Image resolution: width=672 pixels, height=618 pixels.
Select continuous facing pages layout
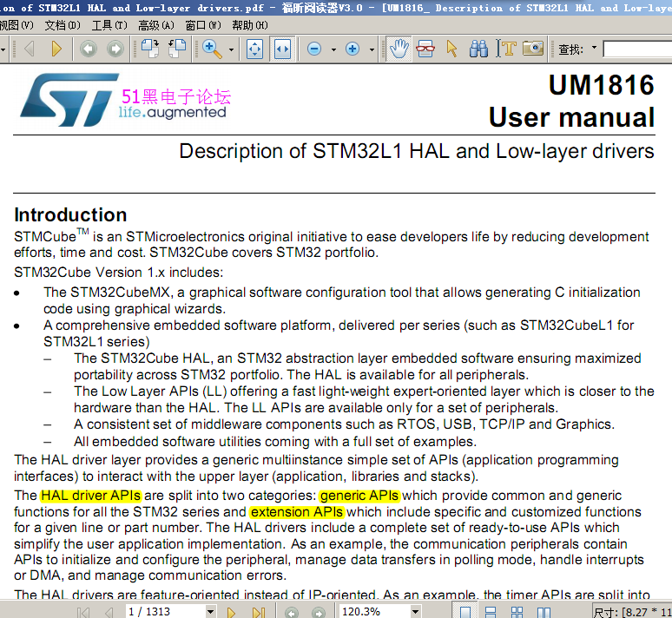(x=517, y=612)
